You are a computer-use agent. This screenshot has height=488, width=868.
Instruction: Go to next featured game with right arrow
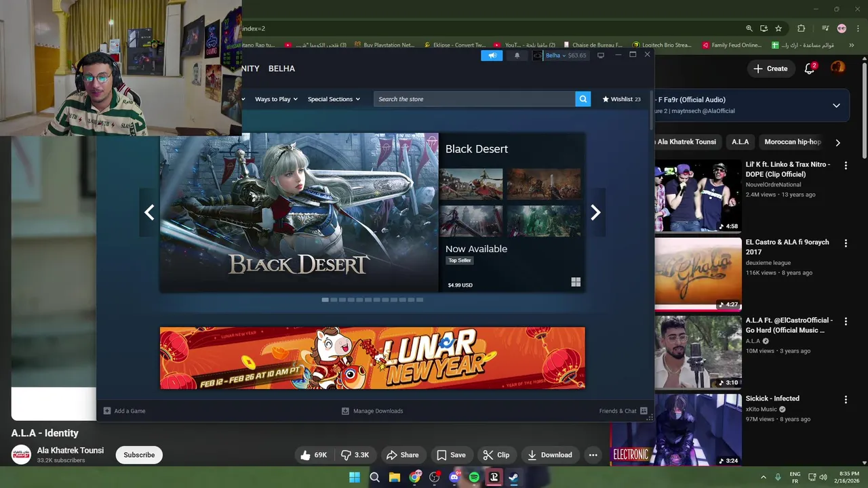(595, 213)
